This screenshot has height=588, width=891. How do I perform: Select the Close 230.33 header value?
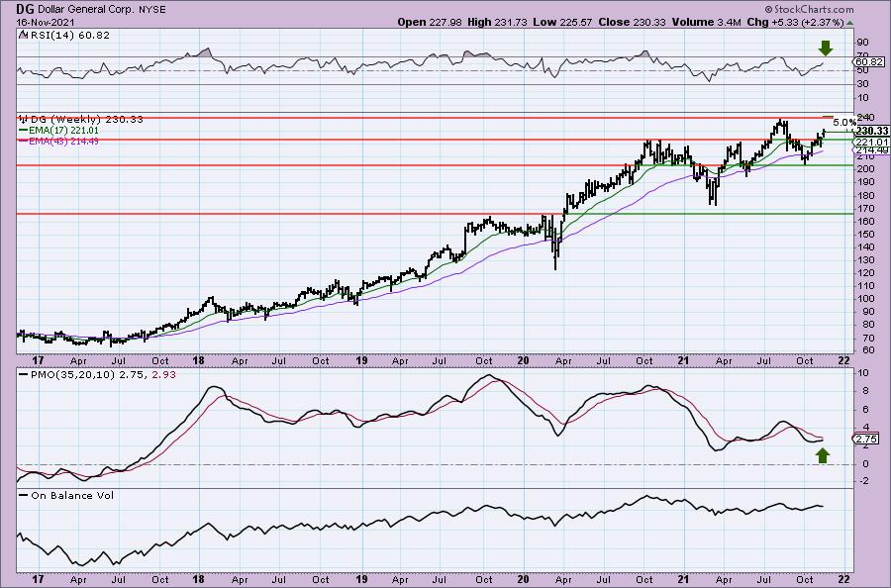point(632,22)
